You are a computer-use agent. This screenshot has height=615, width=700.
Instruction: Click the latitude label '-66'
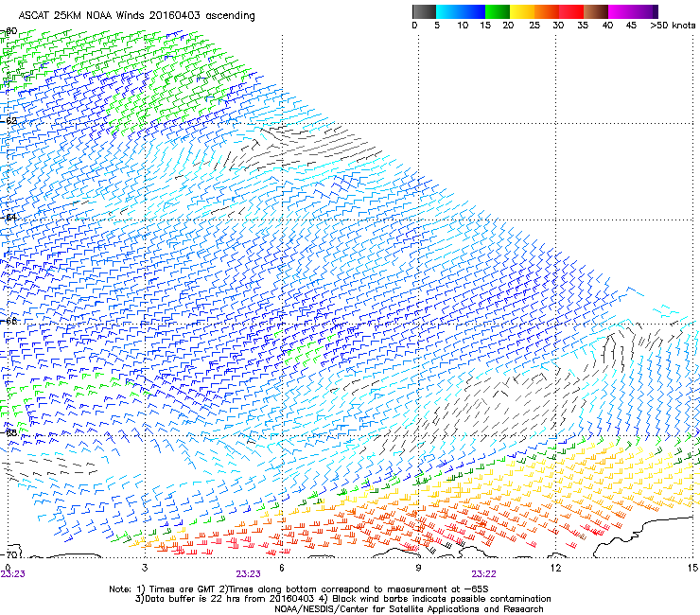point(9,321)
